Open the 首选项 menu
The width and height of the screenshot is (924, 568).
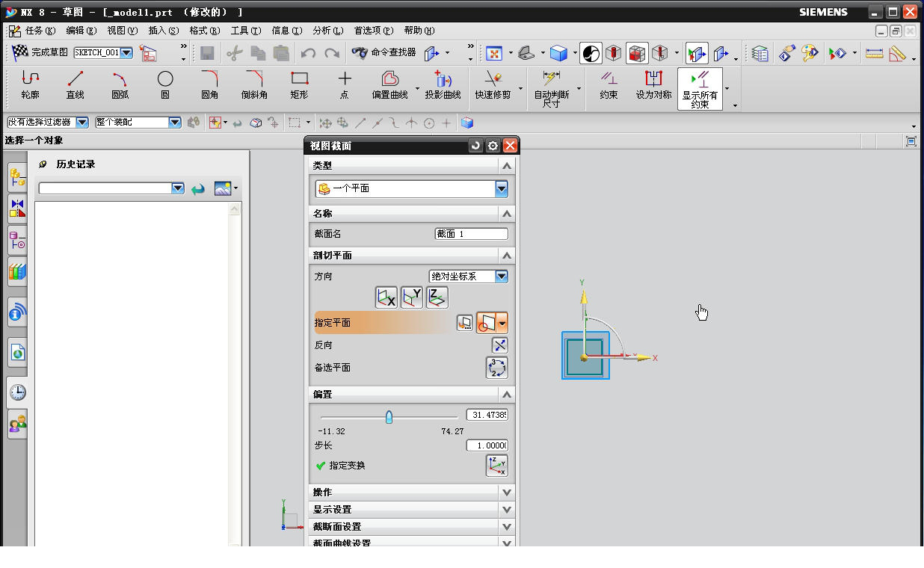[x=373, y=31]
